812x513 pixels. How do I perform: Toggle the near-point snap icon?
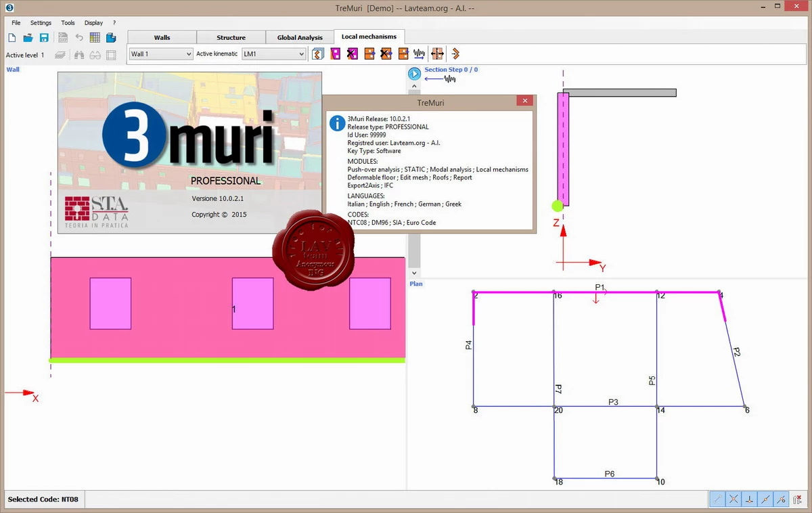click(781, 499)
